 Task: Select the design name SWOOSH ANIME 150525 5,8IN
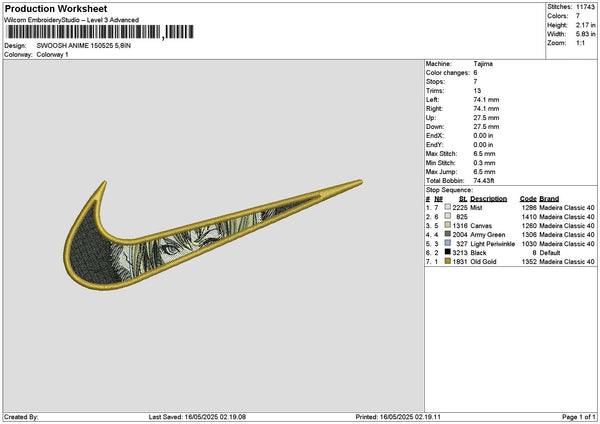click(83, 46)
